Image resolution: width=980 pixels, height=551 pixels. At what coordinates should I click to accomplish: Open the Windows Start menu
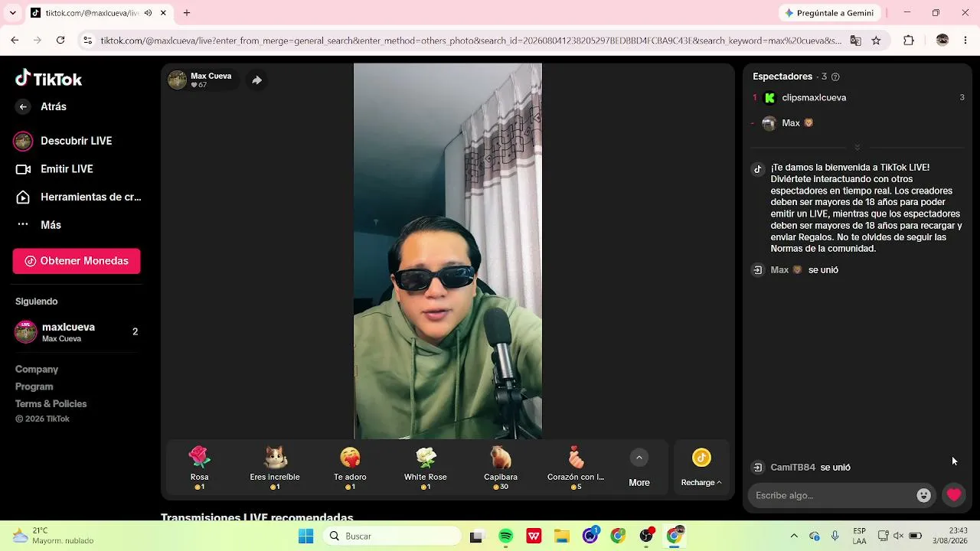click(x=305, y=536)
